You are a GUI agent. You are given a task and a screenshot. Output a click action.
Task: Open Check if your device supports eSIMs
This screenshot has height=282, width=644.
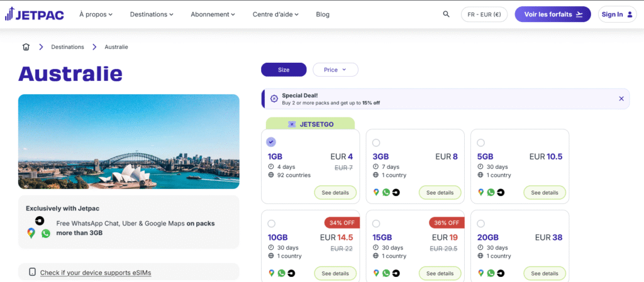pos(96,273)
